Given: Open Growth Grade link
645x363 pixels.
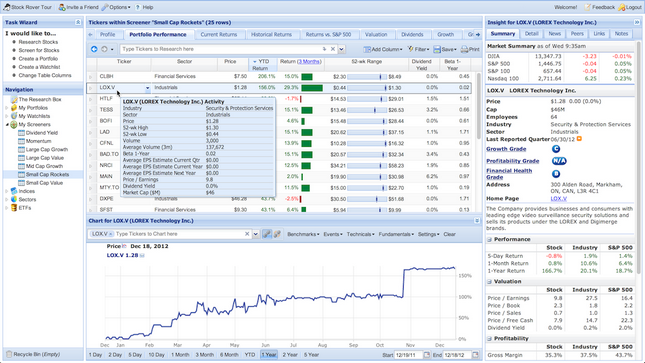Looking at the screenshot, I should tap(506, 149).
